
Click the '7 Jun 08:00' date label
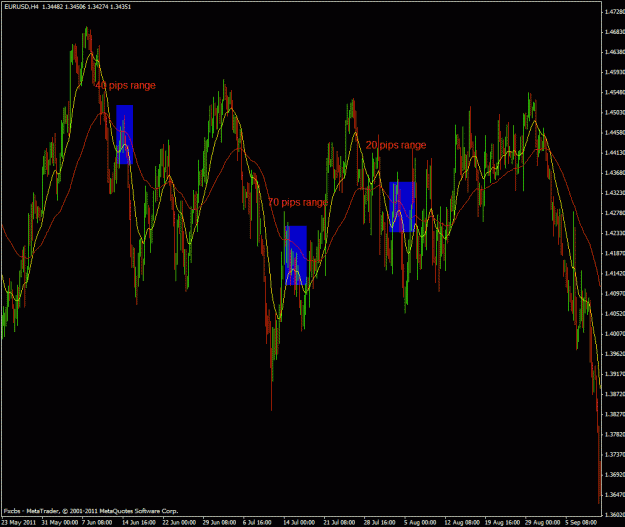point(97,522)
